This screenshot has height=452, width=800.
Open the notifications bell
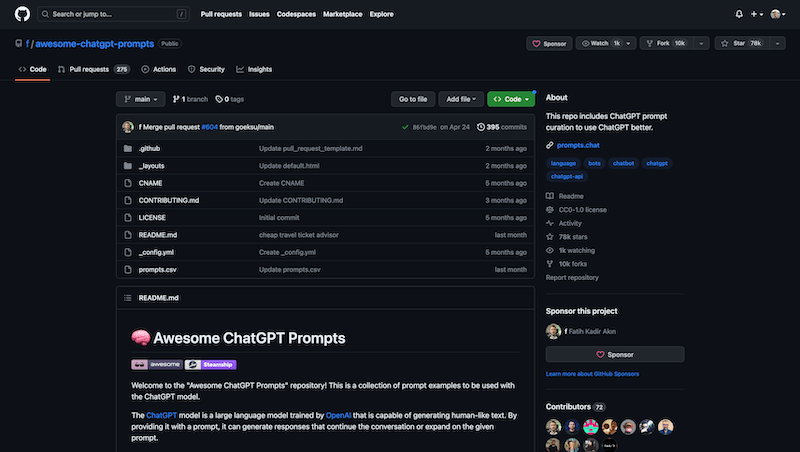(739, 14)
